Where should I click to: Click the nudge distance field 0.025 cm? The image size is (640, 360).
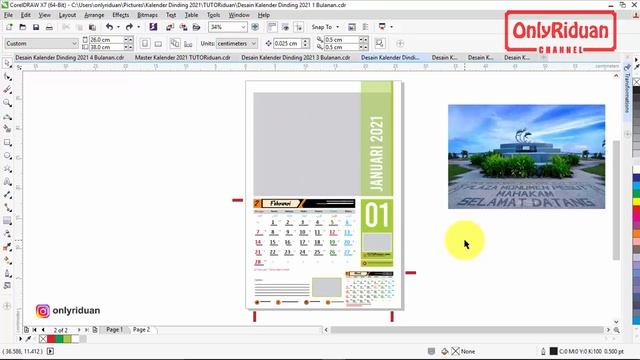click(287, 43)
